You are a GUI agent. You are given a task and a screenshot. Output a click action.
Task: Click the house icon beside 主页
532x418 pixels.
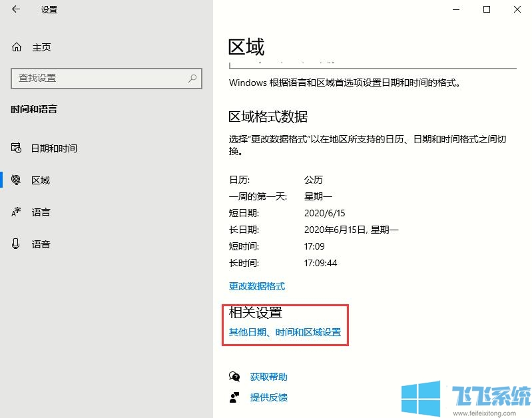pos(17,47)
